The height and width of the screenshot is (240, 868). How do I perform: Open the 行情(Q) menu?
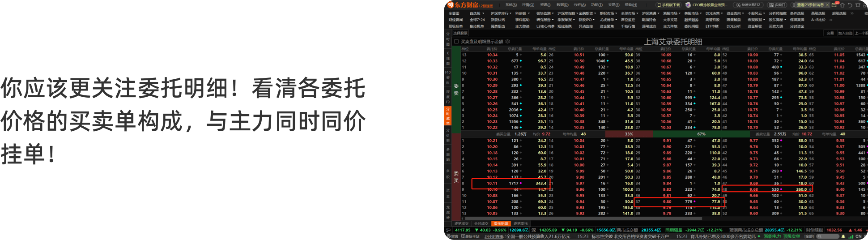[x=528, y=5]
